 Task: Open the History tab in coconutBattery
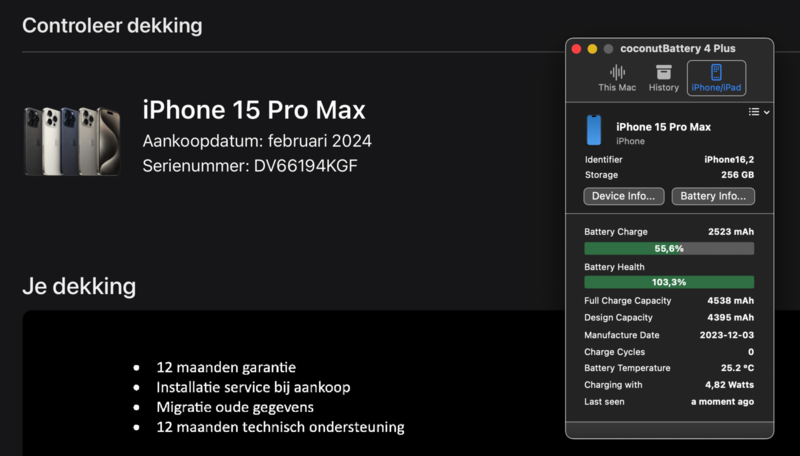point(663,79)
